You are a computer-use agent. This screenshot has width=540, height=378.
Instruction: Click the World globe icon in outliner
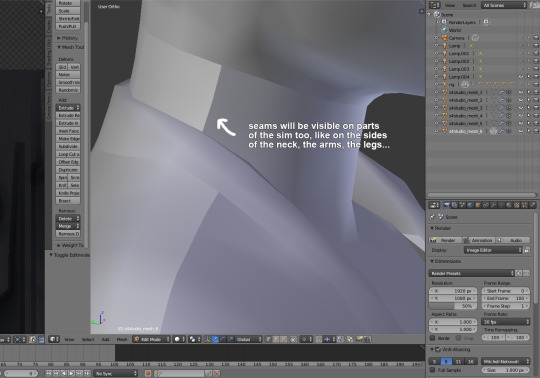coord(445,30)
